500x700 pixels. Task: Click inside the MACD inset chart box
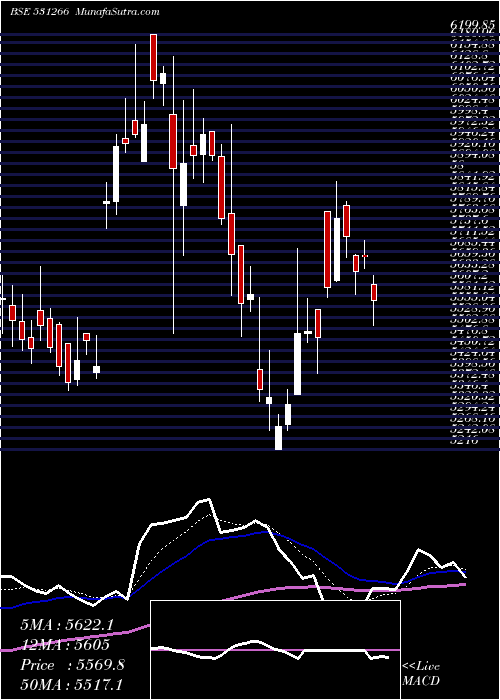275,650
